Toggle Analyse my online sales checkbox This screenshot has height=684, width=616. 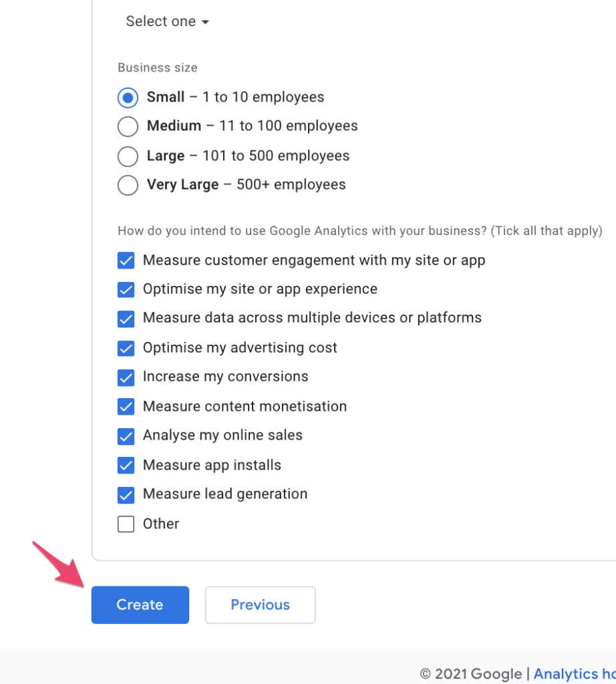click(126, 436)
